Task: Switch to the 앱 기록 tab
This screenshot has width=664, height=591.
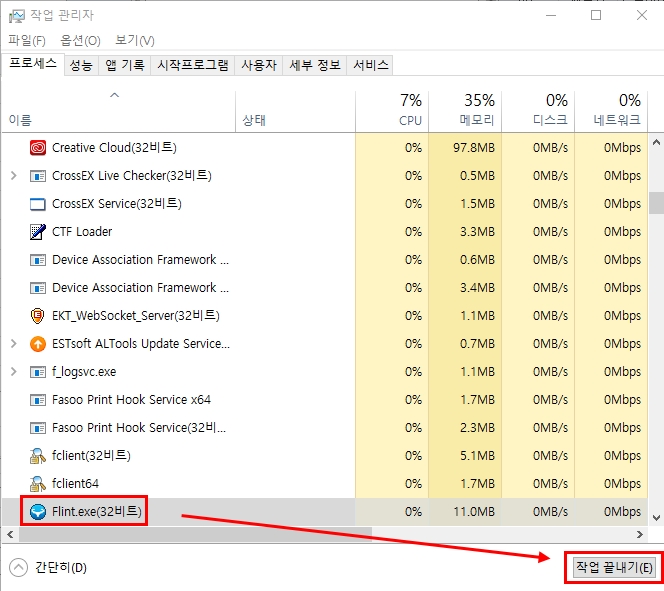Action: tap(124, 65)
